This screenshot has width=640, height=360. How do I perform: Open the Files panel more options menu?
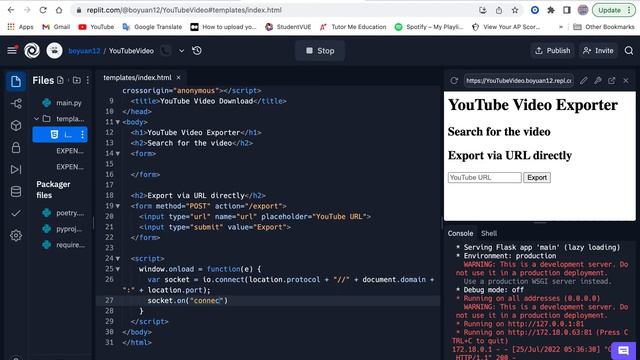point(88,80)
